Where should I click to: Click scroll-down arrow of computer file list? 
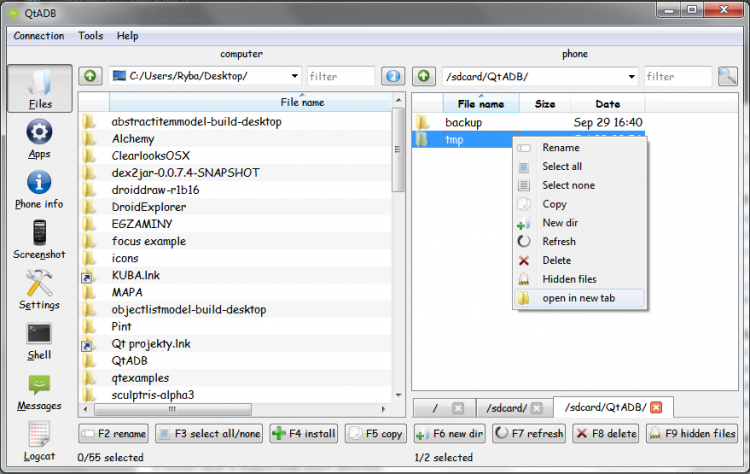398,395
